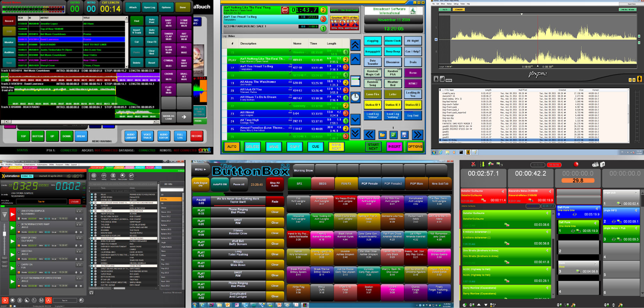Screen dimensions: 644x308
Task: Click the single up arrow beside BSI log
Action: click(x=355, y=59)
